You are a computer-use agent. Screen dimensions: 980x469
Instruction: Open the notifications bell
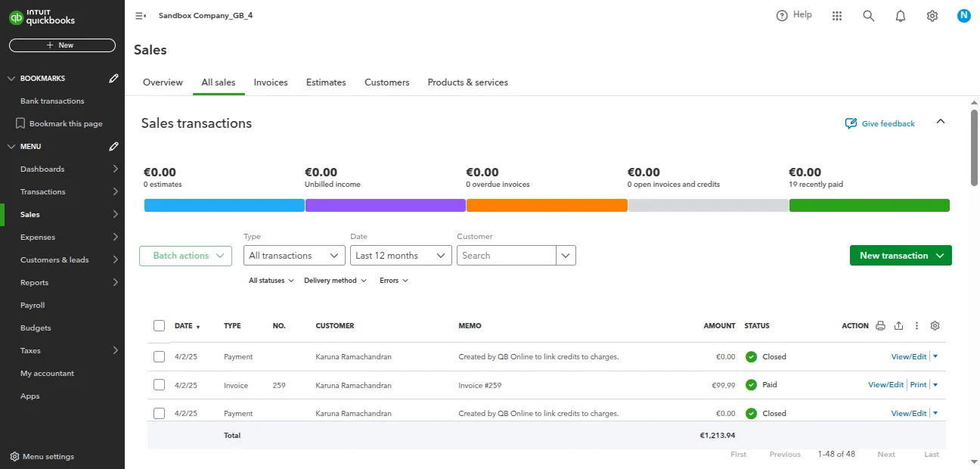(x=901, y=16)
